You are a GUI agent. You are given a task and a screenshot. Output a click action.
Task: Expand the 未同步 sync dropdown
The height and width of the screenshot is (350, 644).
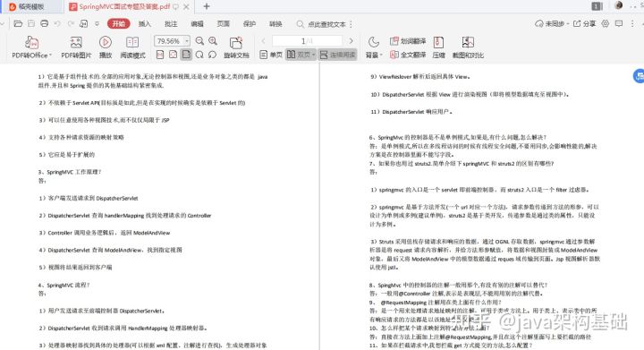[x=568, y=24]
